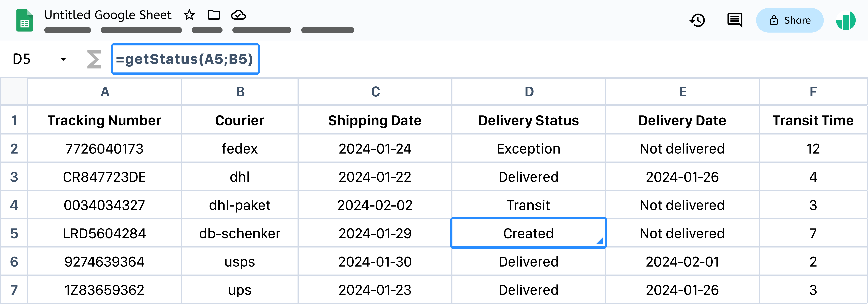Viewport: 868px width, 304px height.
Task: Select tracking number CR847723DE cell
Action: coord(105,177)
